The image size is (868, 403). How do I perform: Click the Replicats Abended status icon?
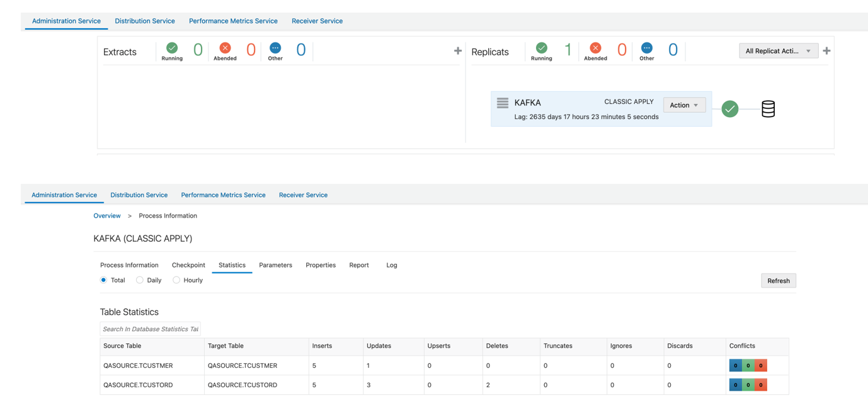[595, 48]
